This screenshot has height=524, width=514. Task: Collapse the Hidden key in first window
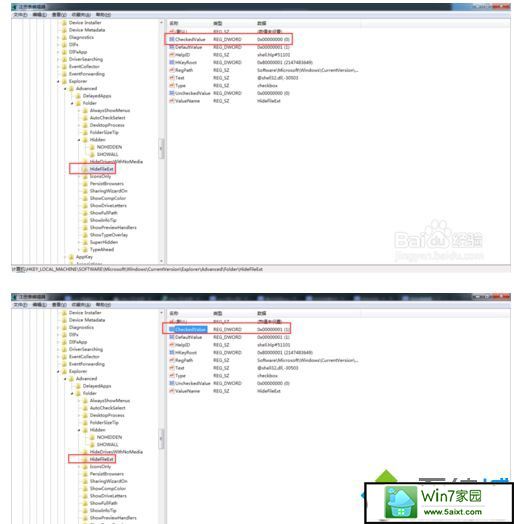(x=79, y=140)
